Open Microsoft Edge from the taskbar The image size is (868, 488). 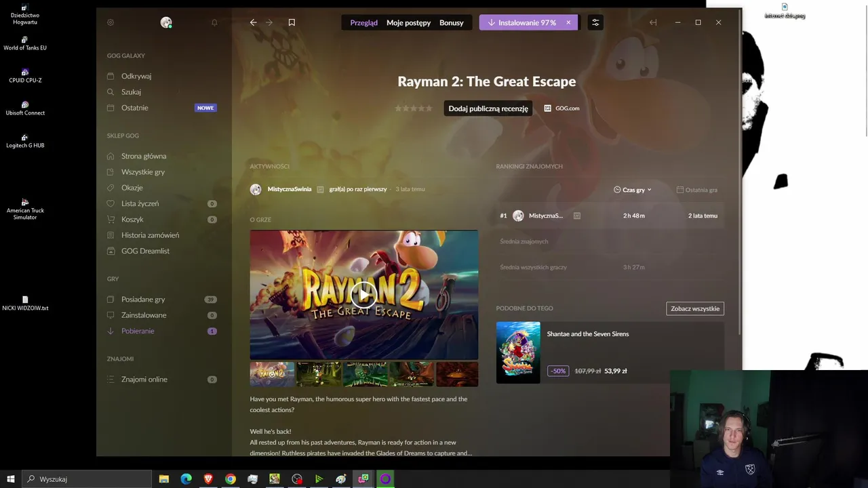point(186,479)
